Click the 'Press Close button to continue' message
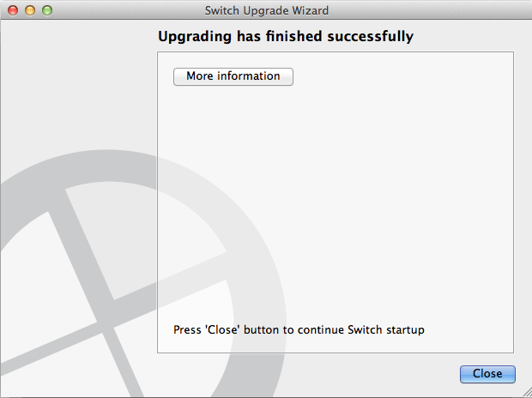Viewport: 532px width, 398px height. coord(299,329)
